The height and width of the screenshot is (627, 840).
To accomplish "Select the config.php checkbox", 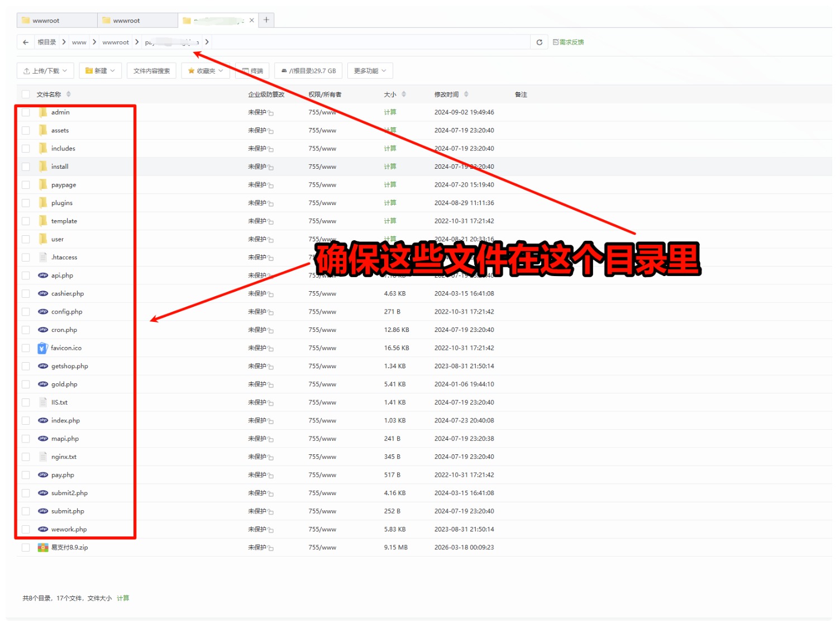I will tap(26, 312).
